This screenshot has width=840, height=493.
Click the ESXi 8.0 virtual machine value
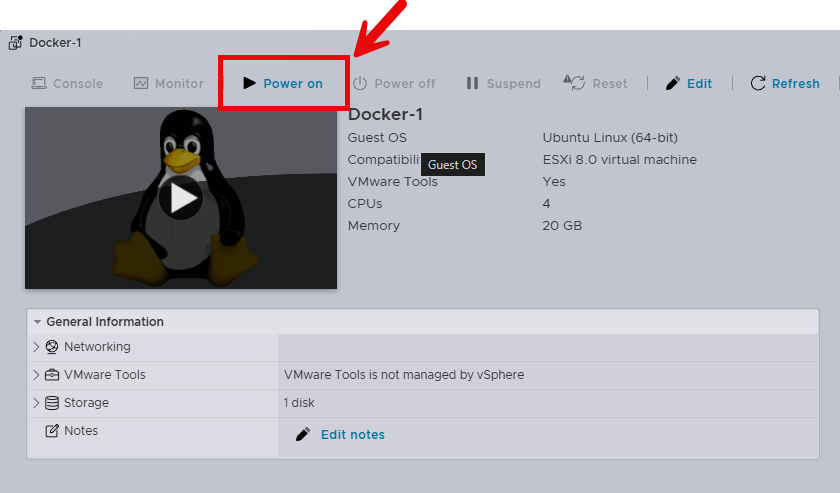620,160
